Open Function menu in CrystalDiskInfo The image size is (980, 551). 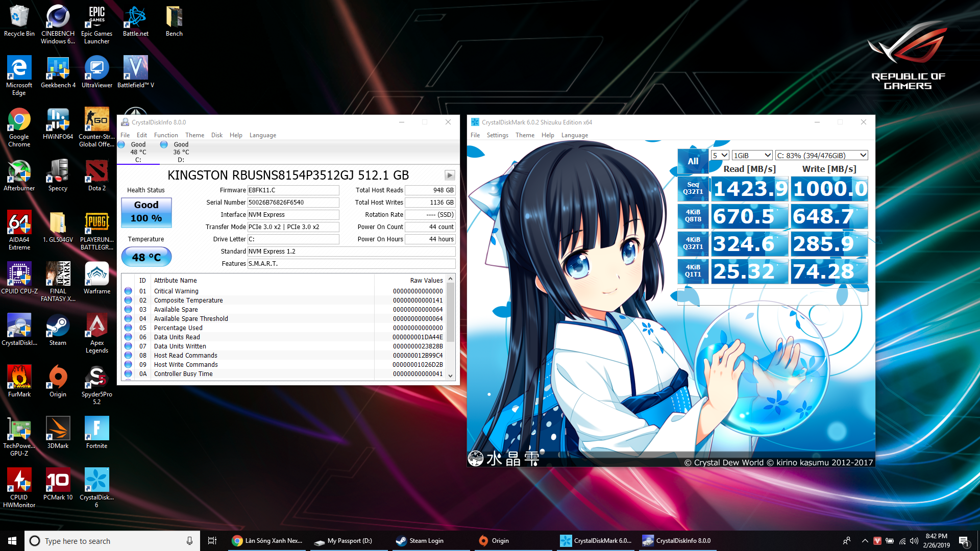166,135
